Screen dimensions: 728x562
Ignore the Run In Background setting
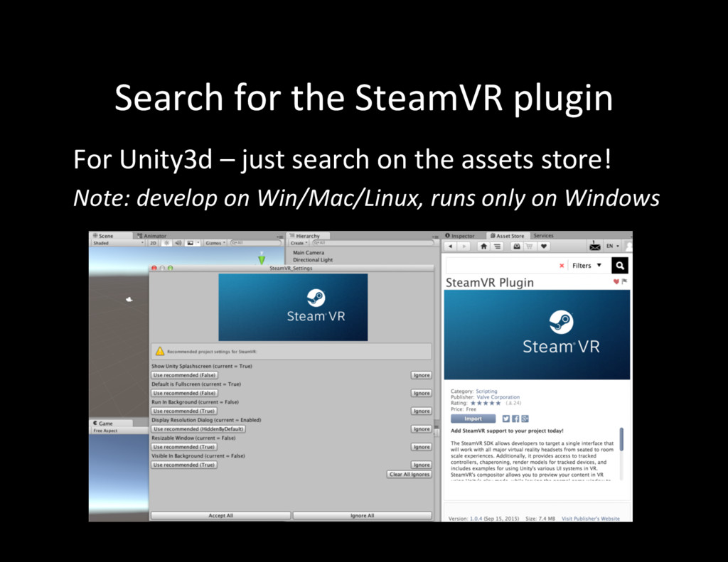pyautogui.click(x=422, y=411)
